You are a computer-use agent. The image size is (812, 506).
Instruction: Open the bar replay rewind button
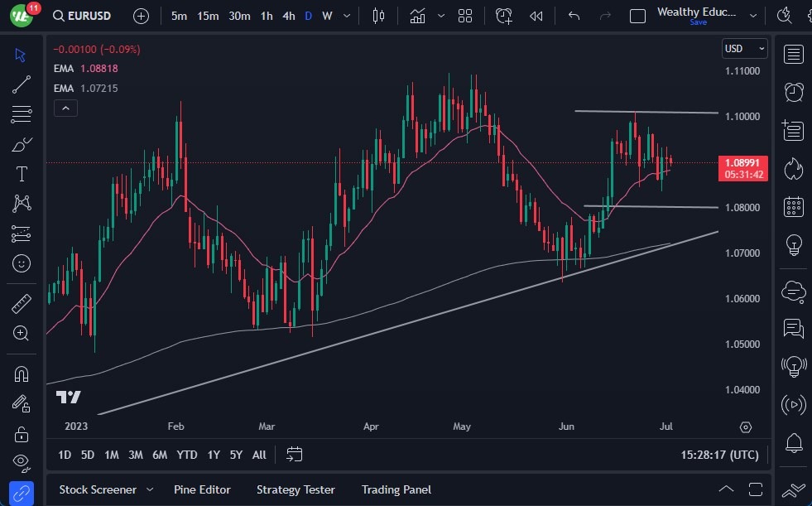pyautogui.click(x=536, y=16)
